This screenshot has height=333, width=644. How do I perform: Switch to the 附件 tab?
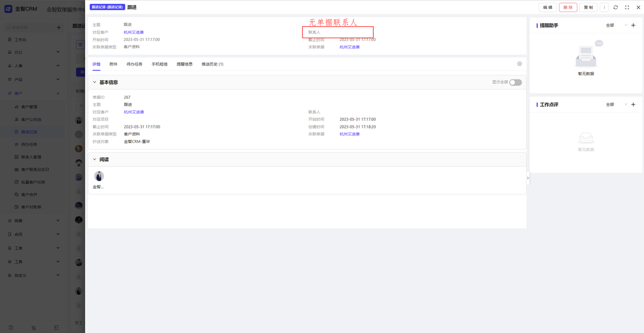(113, 64)
